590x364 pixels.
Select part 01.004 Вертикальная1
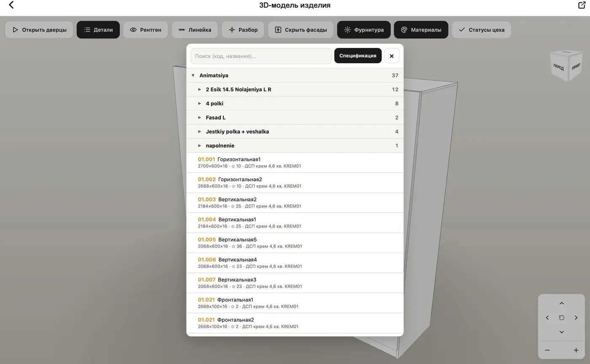coord(295,223)
